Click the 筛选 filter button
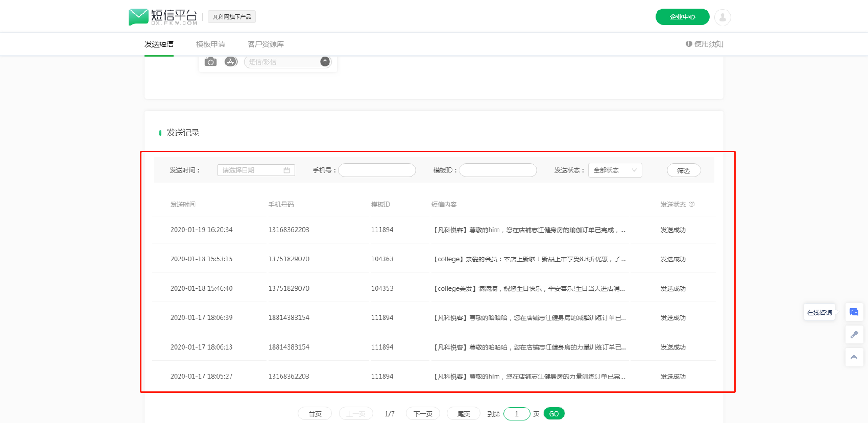Viewport: 868px width, 423px height. click(684, 170)
